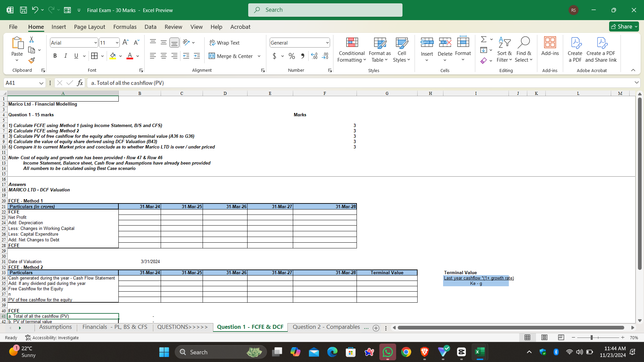Expand the Name Box dropdown arrow

pos(41,83)
